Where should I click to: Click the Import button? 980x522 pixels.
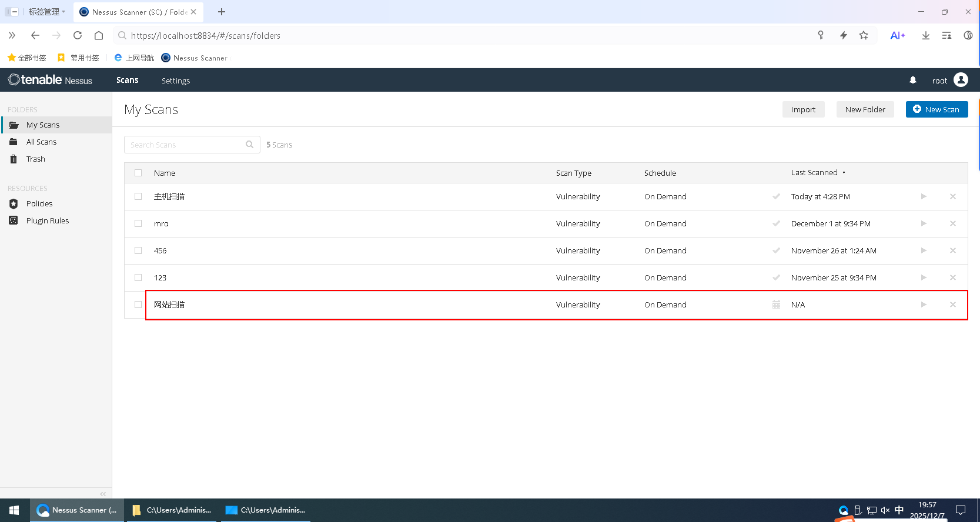(803, 109)
